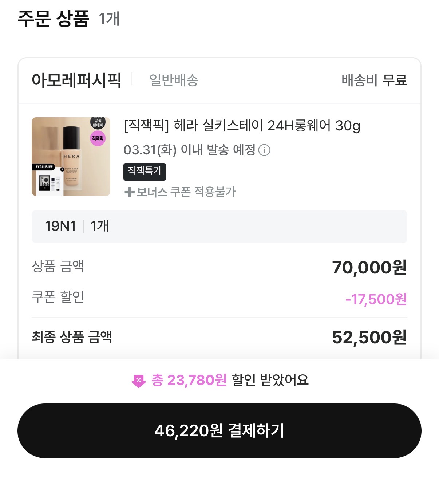Tap the plus icon before 보너스 쿠폰
439x504 pixels.
129,192
